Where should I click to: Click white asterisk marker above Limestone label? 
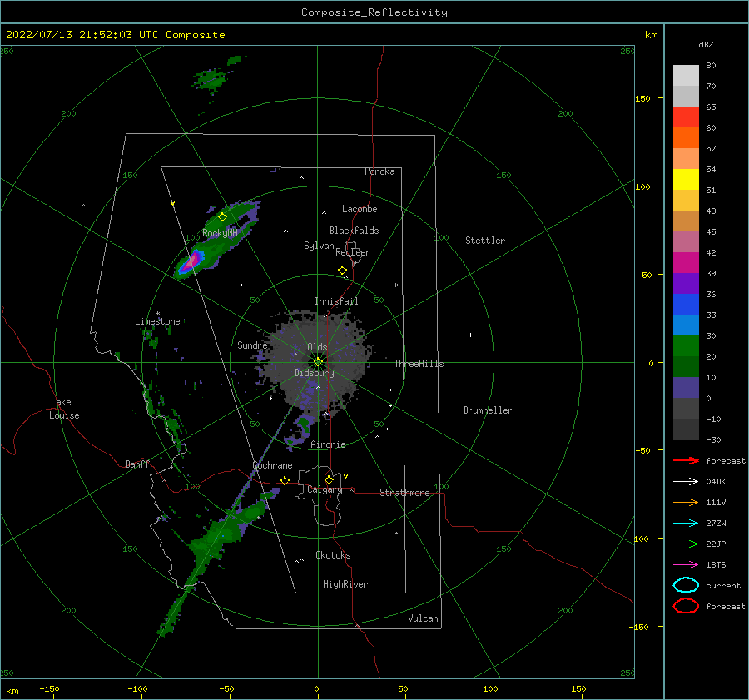pyautogui.click(x=157, y=314)
